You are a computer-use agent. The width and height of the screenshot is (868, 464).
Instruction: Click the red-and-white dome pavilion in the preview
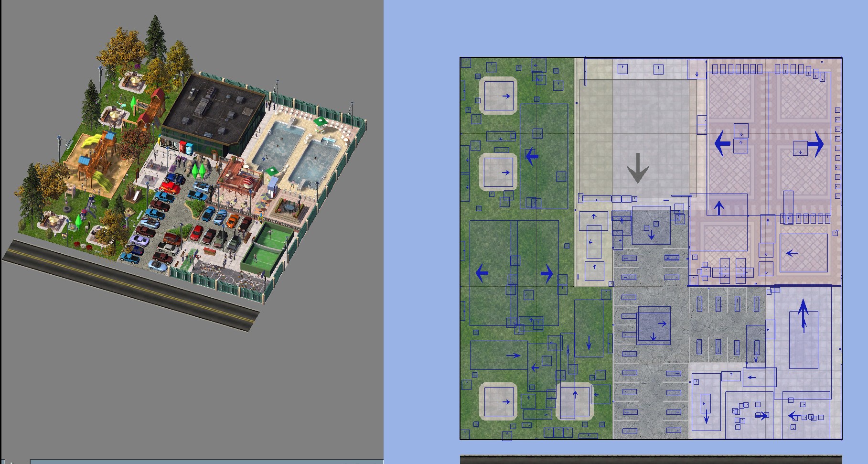pos(248,183)
